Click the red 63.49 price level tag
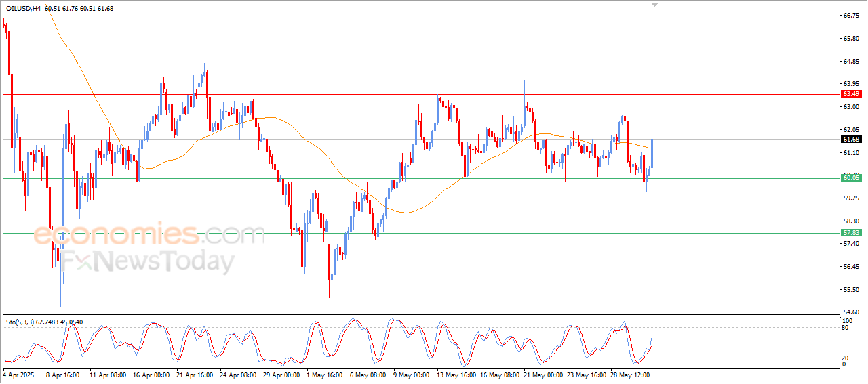The image size is (868, 384). point(851,93)
